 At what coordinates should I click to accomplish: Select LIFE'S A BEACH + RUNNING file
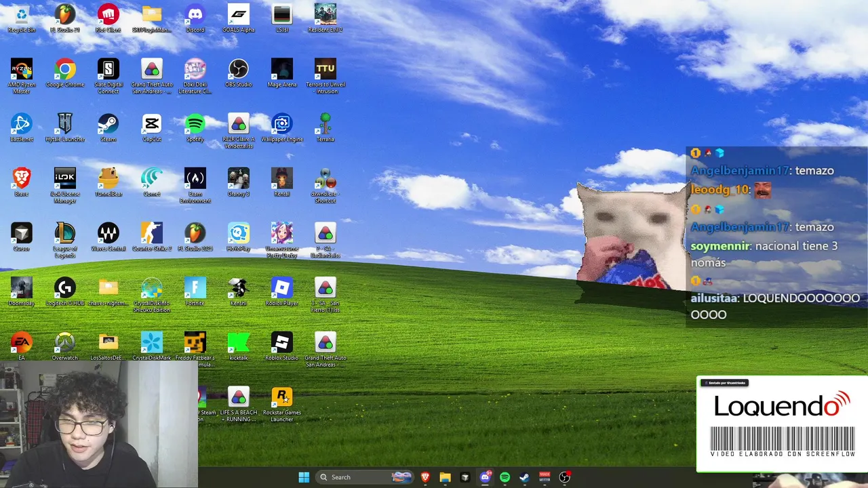tap(239, 405)
